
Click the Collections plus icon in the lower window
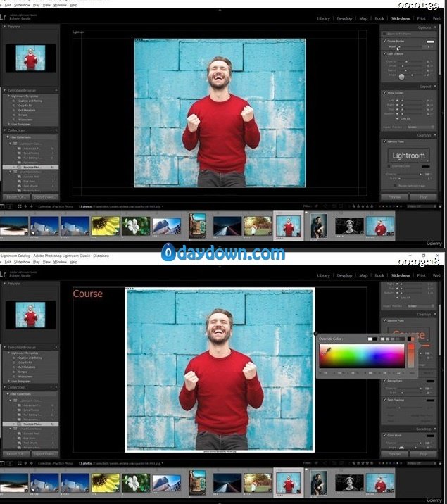(56, 387)
